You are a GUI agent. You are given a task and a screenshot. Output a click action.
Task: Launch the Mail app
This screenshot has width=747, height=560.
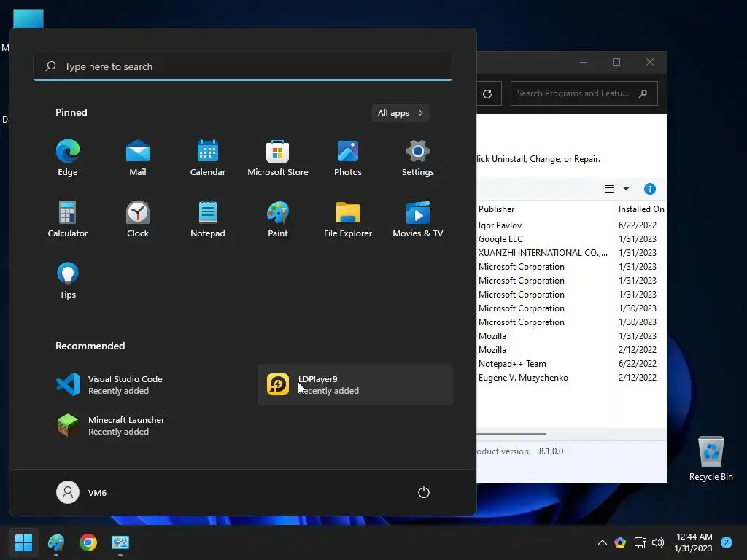coord(138,158)
